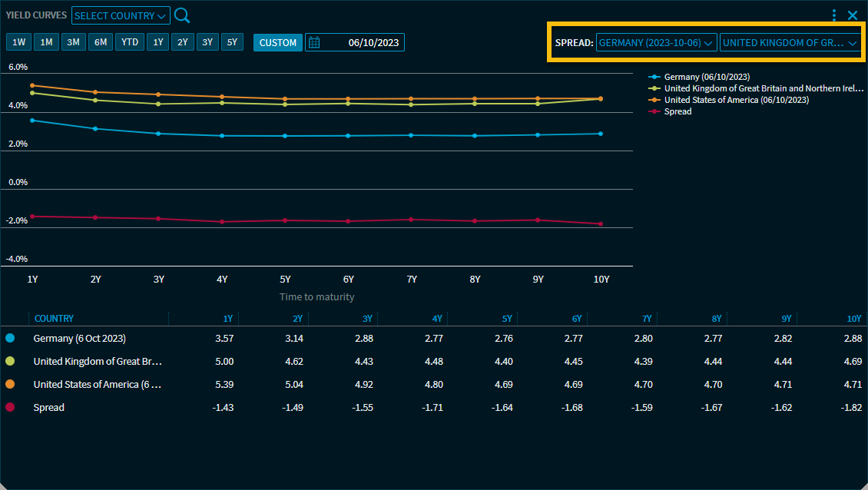Click the United Kingdom green row dot

click(x=10, y=361)
